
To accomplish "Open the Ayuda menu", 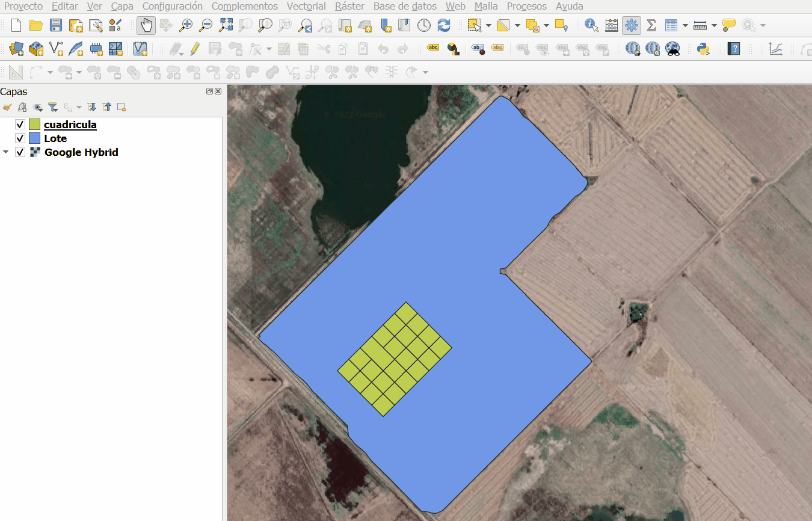I will tap(570, 6).
